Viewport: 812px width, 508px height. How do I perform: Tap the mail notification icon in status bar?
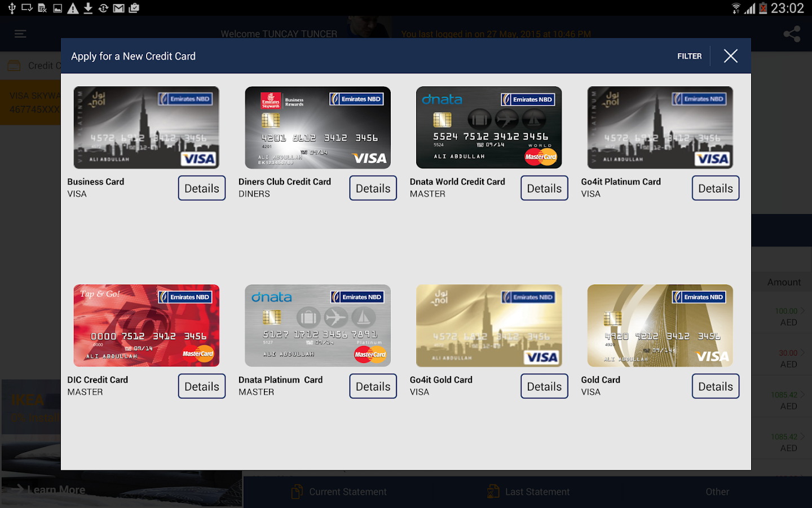(x=118, y=8)
